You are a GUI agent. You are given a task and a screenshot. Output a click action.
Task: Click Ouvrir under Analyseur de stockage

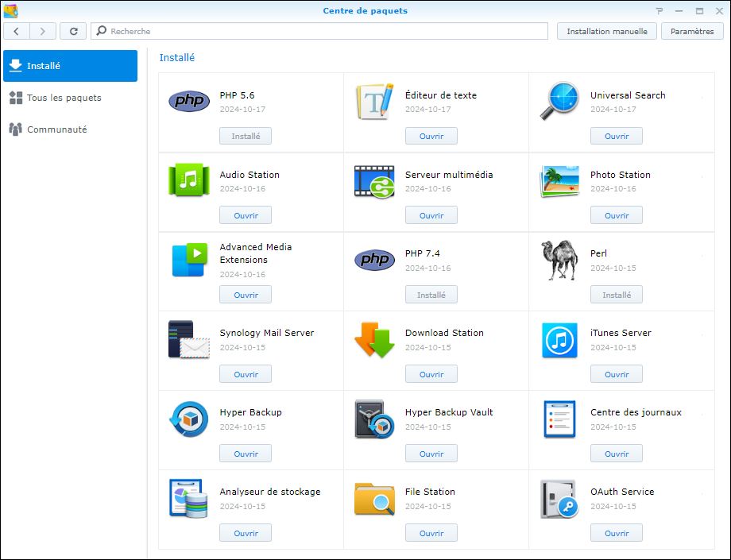(x=246, y=533)
